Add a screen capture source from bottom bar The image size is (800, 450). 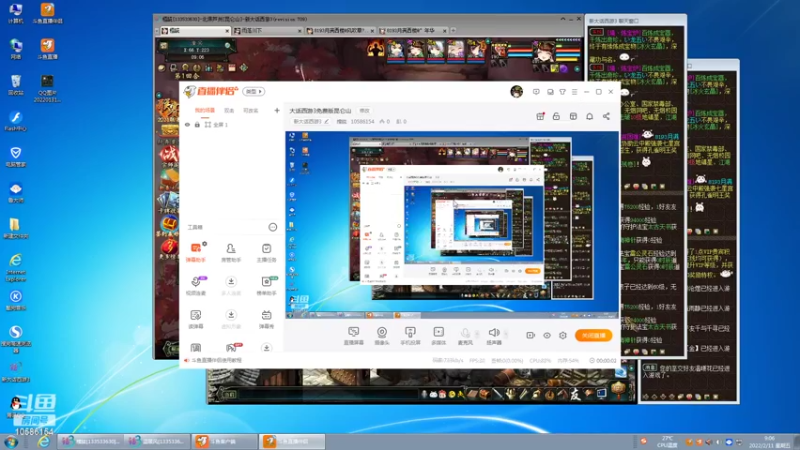tap(354, 336)
